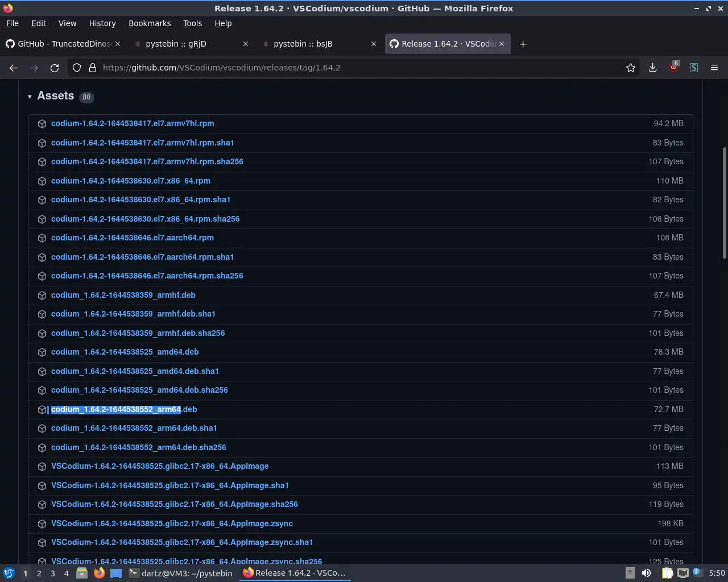This screenshot has height=582, width=728.
Task: Open codium el7.aarch64.rpm.sha1 link
Action: (143, 257)
